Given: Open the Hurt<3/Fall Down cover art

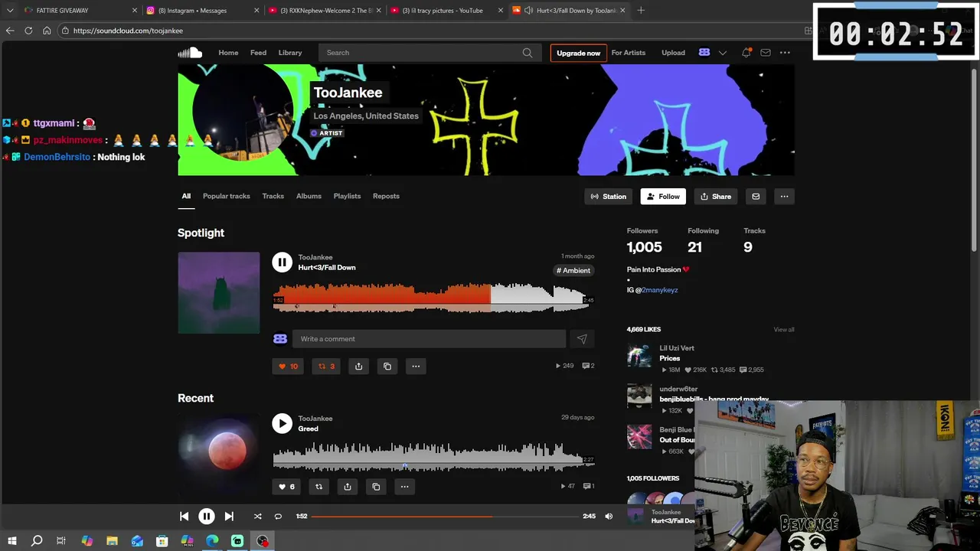Looking at the screenshot, I should pos(219,293).
